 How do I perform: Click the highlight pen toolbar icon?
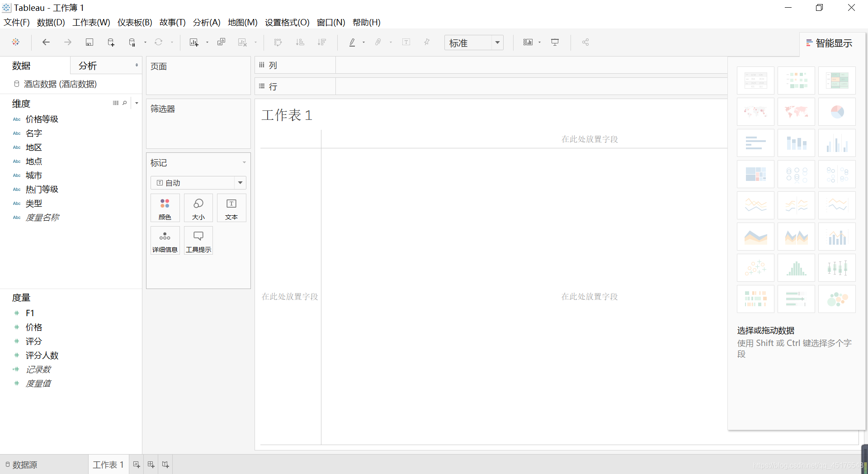(352, 42)
